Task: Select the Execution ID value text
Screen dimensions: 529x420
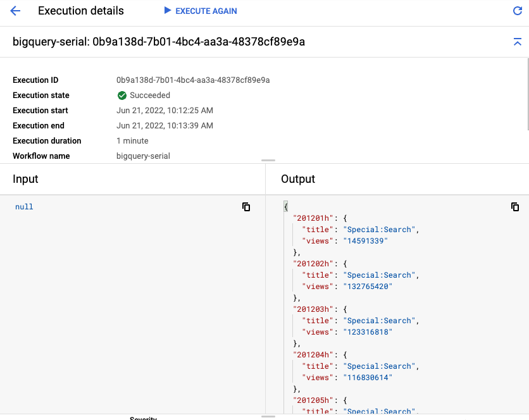Action: (193, 80)
